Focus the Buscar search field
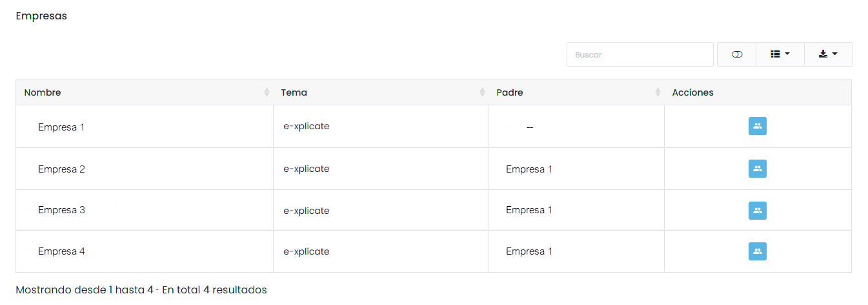The image size is (868, 305). click(x=640, y=54)
